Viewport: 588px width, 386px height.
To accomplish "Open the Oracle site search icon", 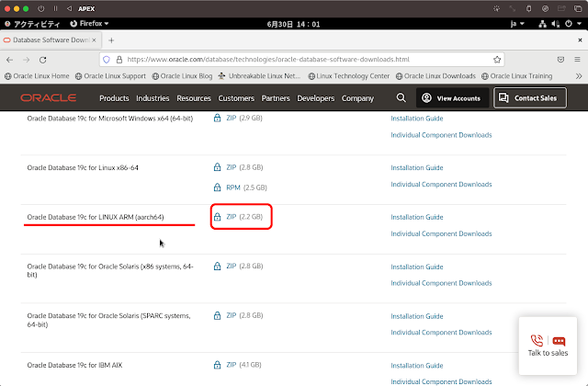I will point(401,98).
